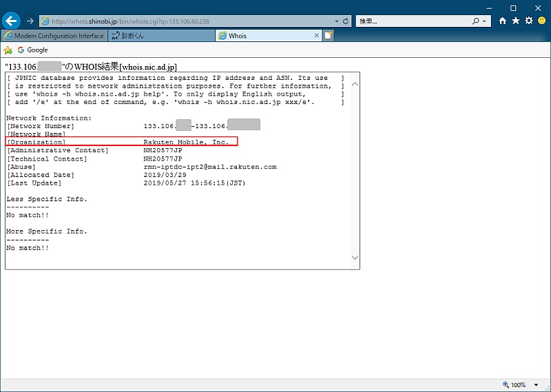Close the browser window

click(538, 8)
